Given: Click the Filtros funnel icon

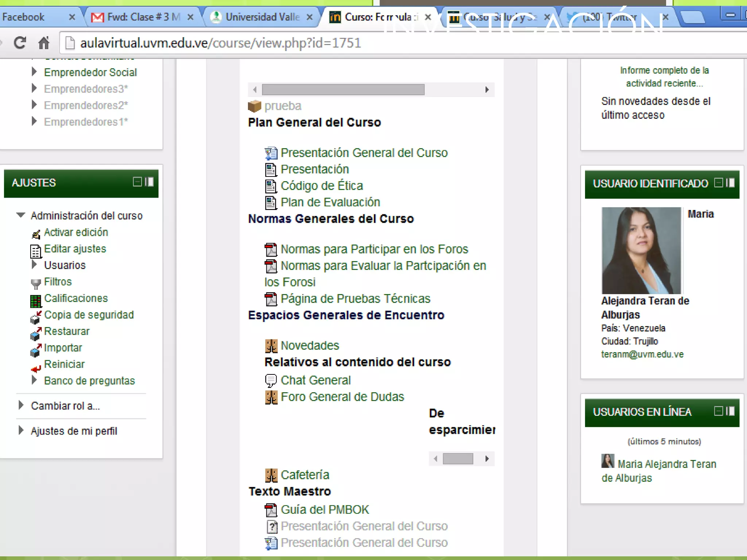Looking at the screenshot, I should 35,284.
